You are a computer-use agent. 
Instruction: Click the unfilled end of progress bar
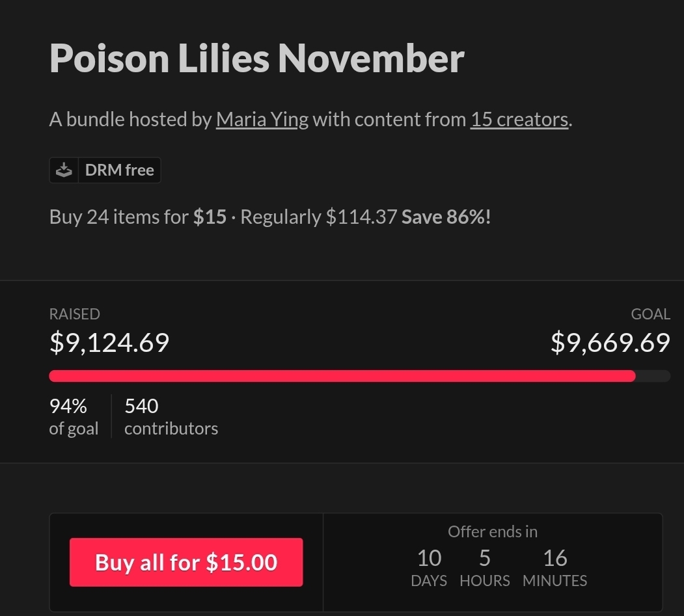coord(653,376)
